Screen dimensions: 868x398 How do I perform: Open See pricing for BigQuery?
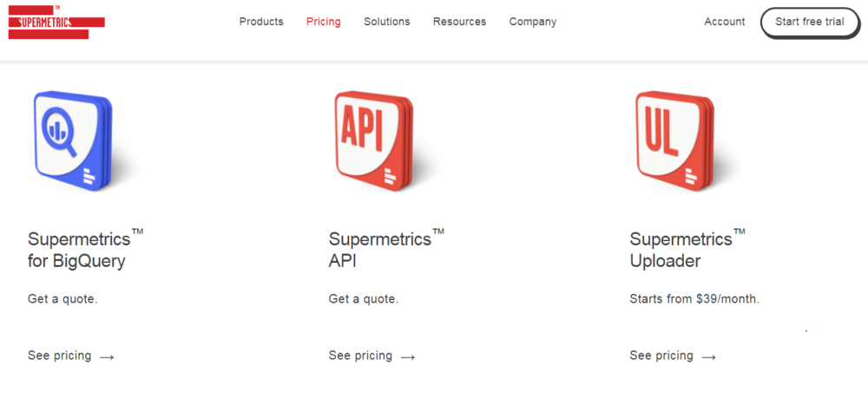[x=60, y=356]
